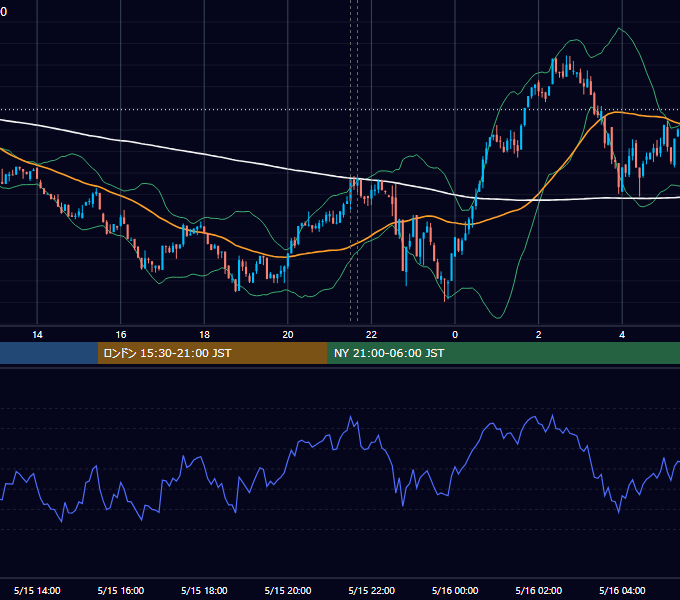Click hour label 4 on price chart axis

(x=622, y=335)
